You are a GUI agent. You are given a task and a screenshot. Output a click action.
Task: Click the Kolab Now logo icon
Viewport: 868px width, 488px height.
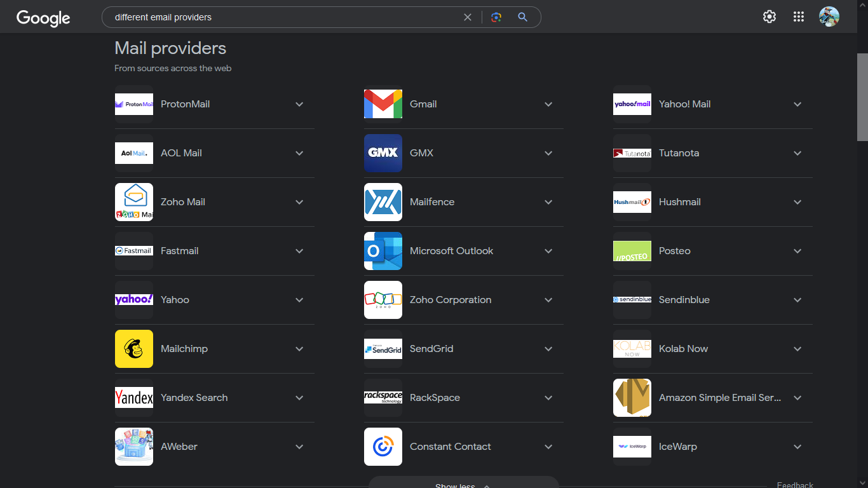[632, 349]
